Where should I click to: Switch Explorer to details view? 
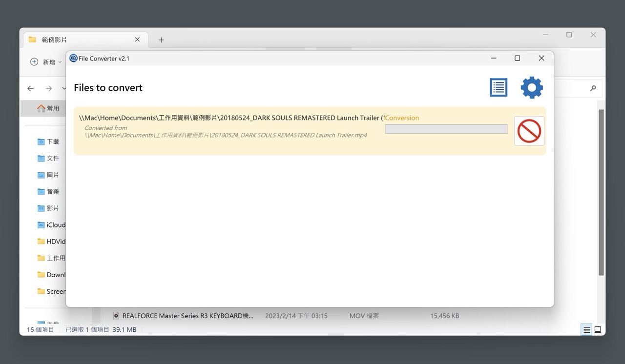[586, 330]
